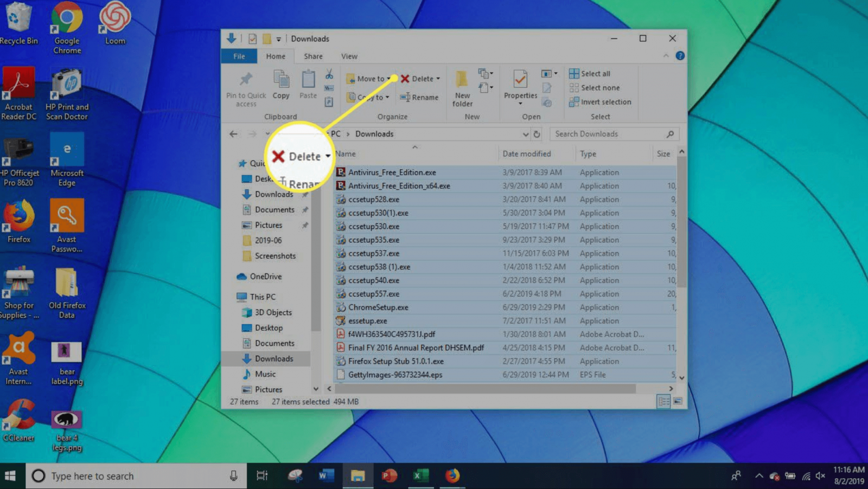Create a New folder from the ribbon
868x489 pixels.
click(x=462, y=89)
